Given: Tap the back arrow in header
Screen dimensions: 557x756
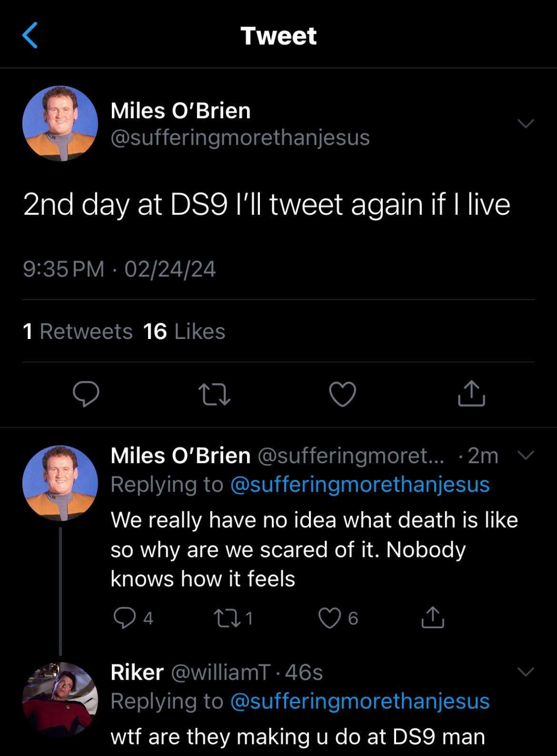Looking at the screenshot, I should (x=30, y=36).
